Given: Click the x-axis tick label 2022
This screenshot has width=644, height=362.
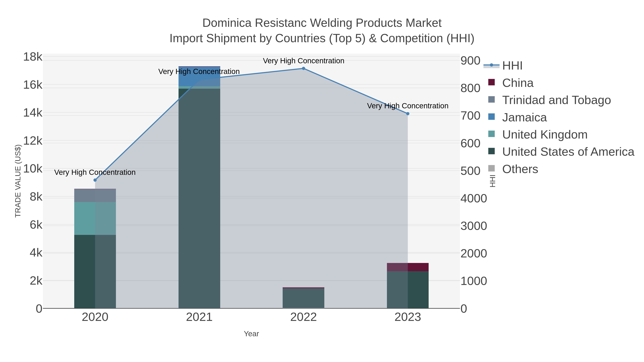Looking at the screenshot, I should pos(304,317).
